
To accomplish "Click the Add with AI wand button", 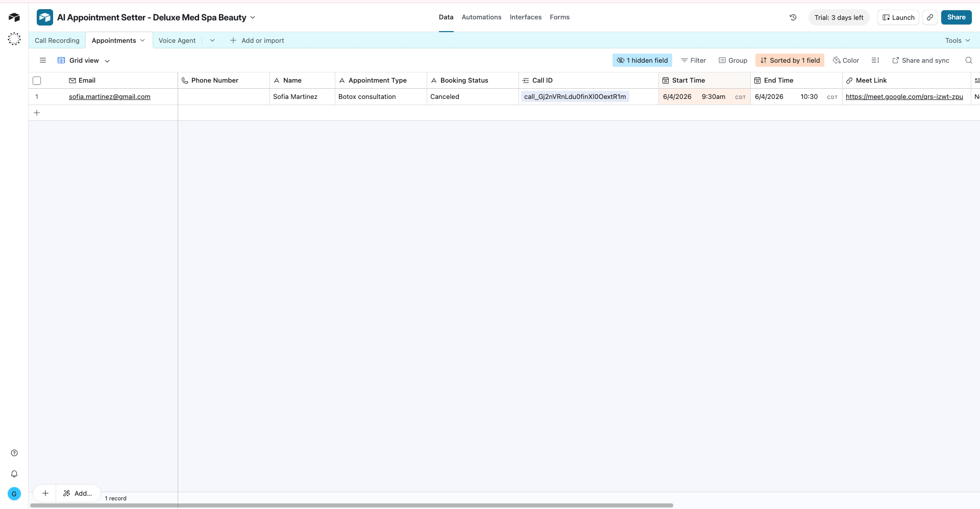I will click(x=78, y=493).
